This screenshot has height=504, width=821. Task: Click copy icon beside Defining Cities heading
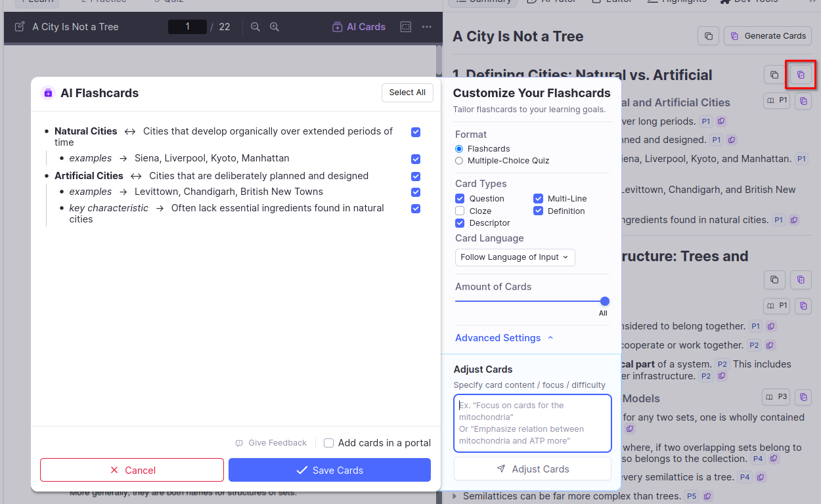tap(774, 75)
